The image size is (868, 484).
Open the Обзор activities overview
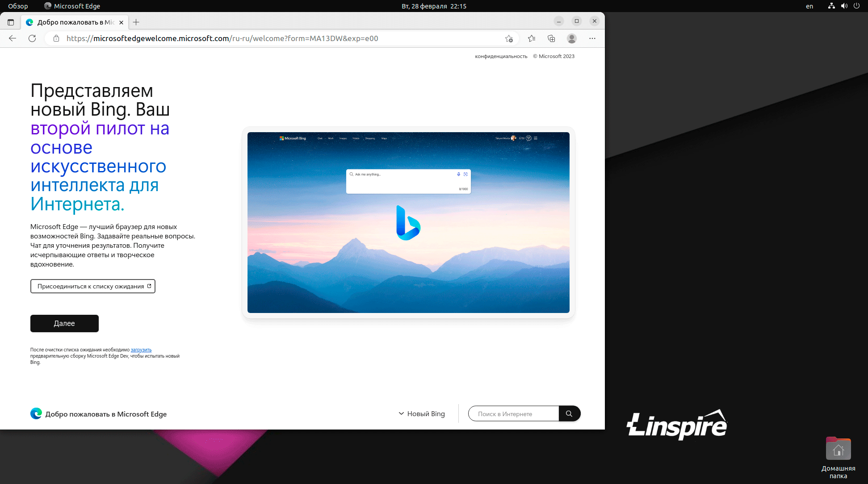[x=18, y=6]
